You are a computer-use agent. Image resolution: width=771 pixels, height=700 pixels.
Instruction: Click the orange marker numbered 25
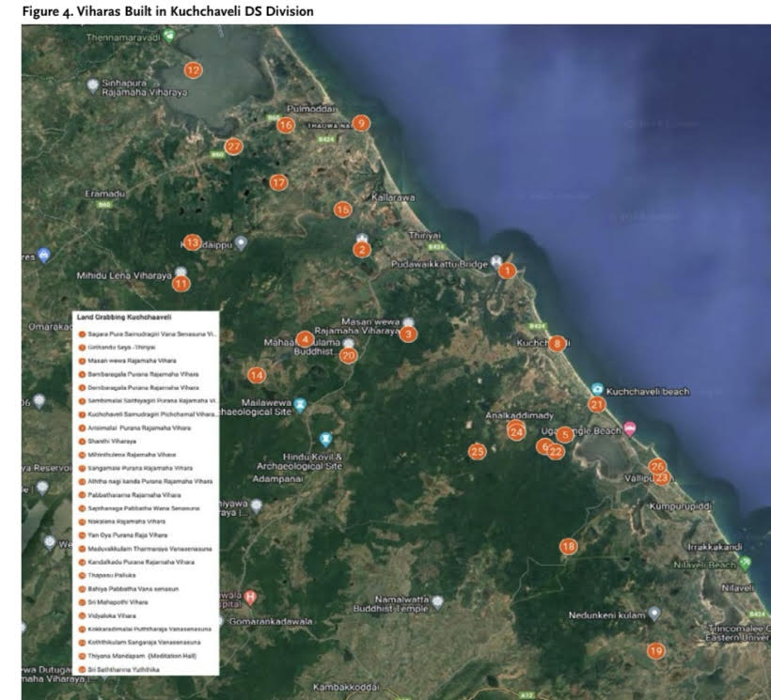coord(477,452)
